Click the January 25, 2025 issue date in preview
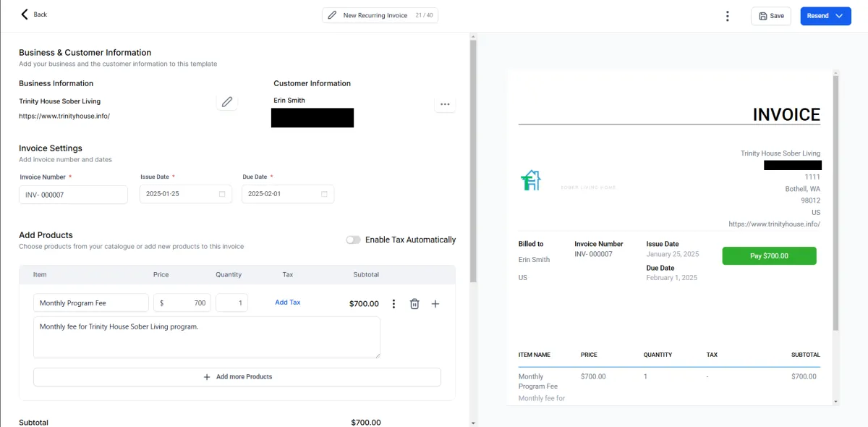The image size is (868, 427). pos(672,254)
